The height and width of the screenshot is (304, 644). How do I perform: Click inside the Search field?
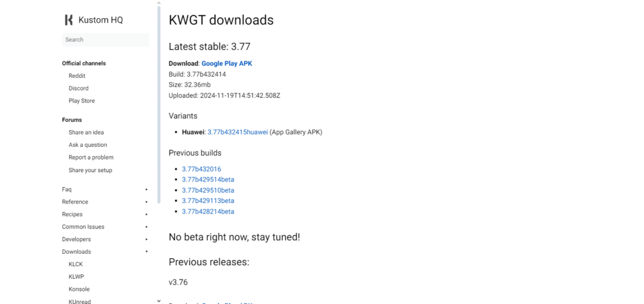(x=105, y=40)
